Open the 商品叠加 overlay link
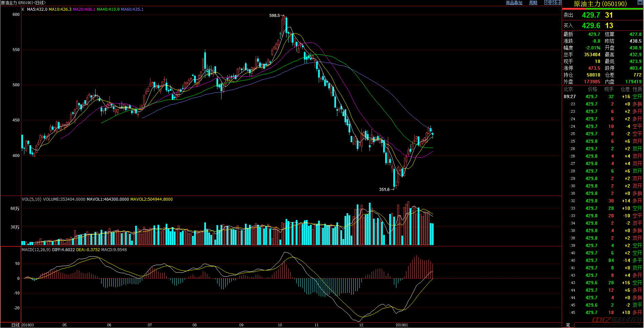 [x=514, y=3]
